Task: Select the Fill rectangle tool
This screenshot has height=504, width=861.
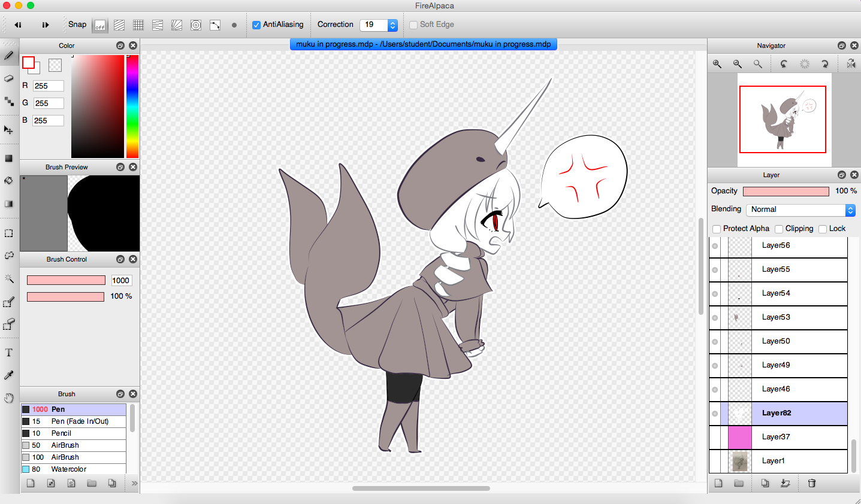Action: [9, 159]
